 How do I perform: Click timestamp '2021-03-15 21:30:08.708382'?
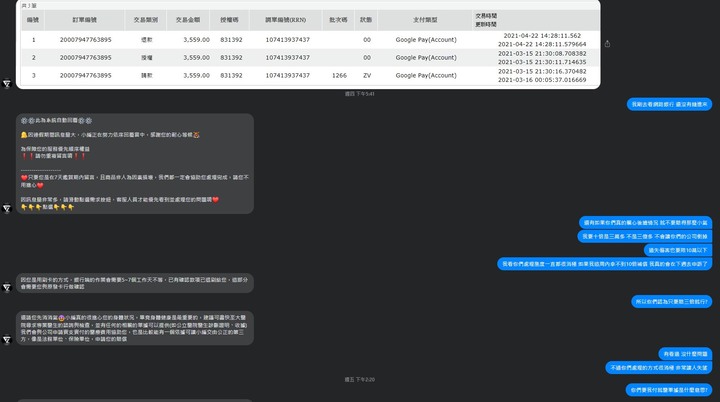[542, 53]
